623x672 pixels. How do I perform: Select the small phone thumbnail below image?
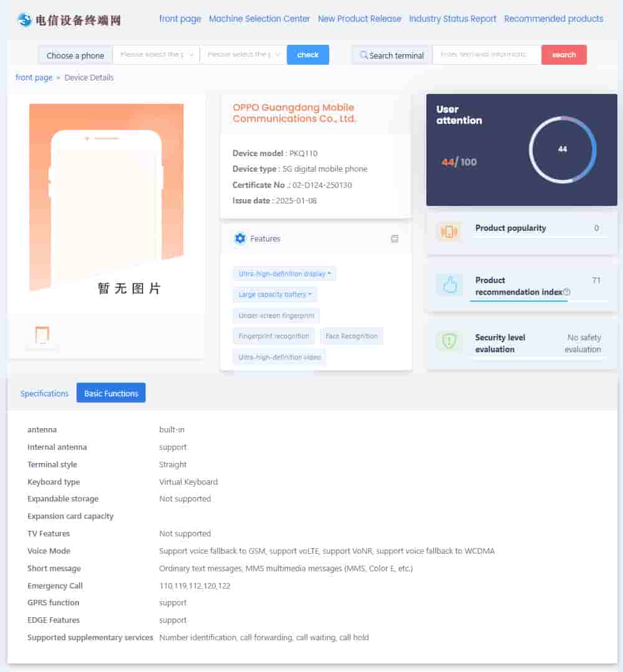pyautogui.click(x=42, y=335)
